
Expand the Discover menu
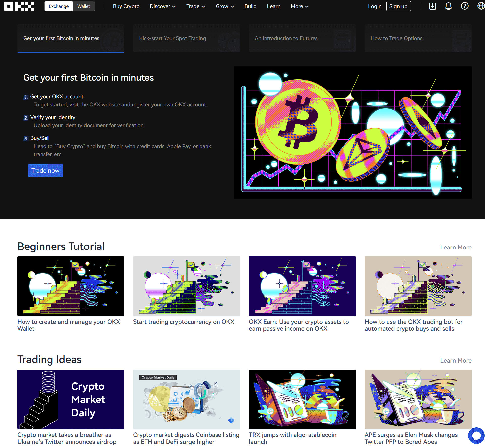[x=163, y=6]
